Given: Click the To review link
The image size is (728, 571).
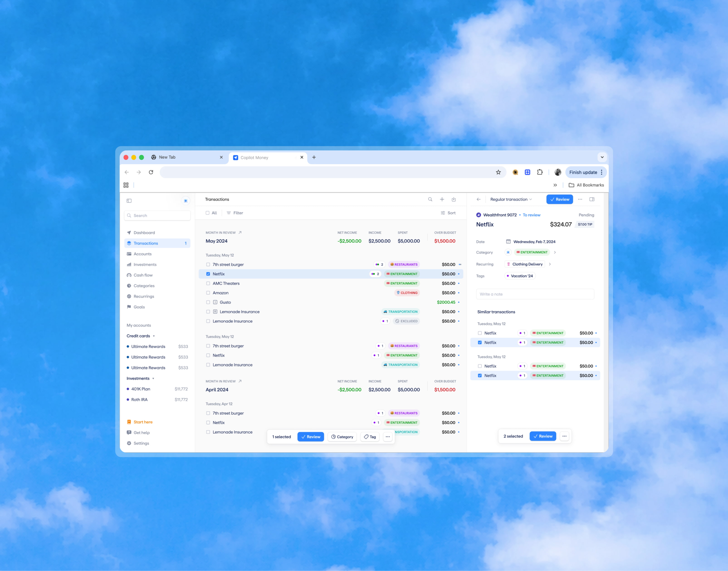Looking at the screenshot, I should [x=531, y=215].
